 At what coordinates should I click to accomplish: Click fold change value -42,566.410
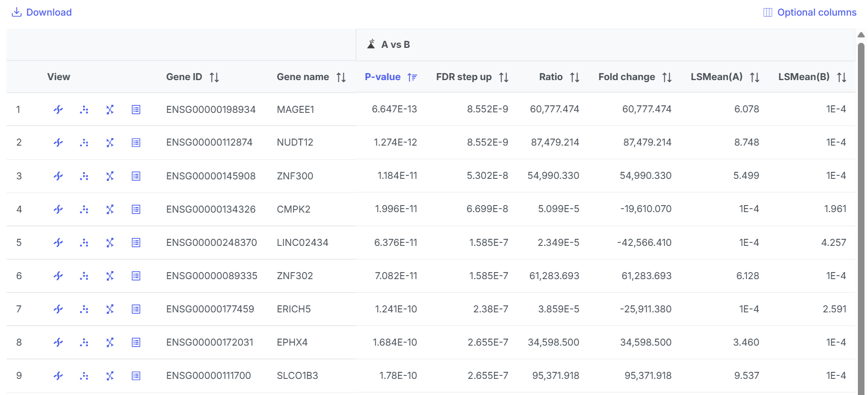click(644, 242)
